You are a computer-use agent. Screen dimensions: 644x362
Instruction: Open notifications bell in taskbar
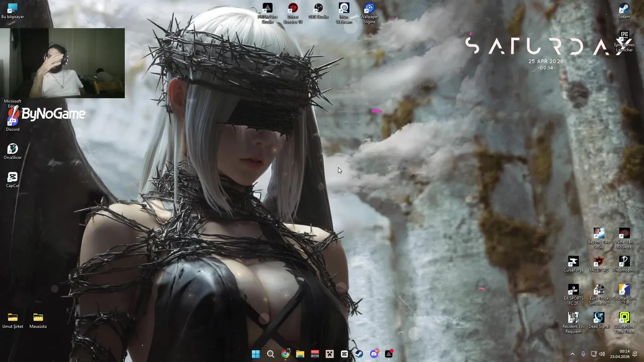pos(635,354)
